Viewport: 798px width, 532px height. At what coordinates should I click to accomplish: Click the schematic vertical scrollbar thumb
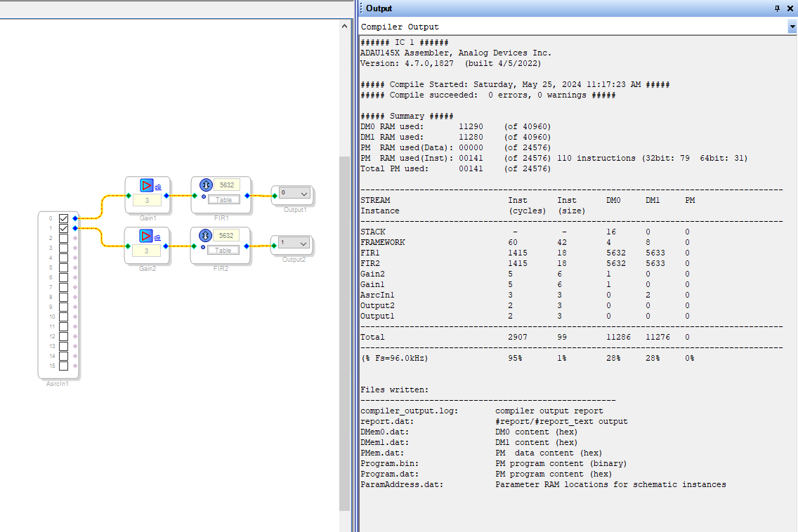point(344,333)
